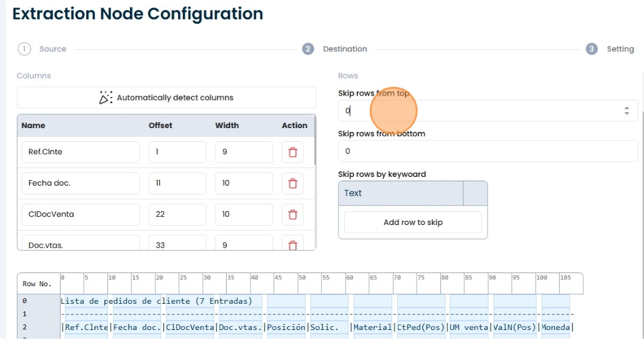Click the Text header in keyword table

(353, 193)
